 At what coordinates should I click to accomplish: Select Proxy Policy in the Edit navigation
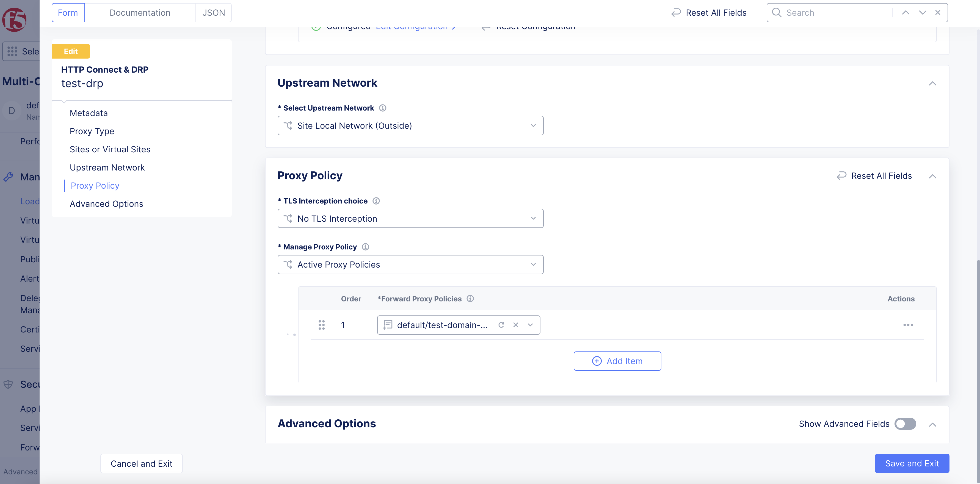pyautogui.click(x=95, y=185)
